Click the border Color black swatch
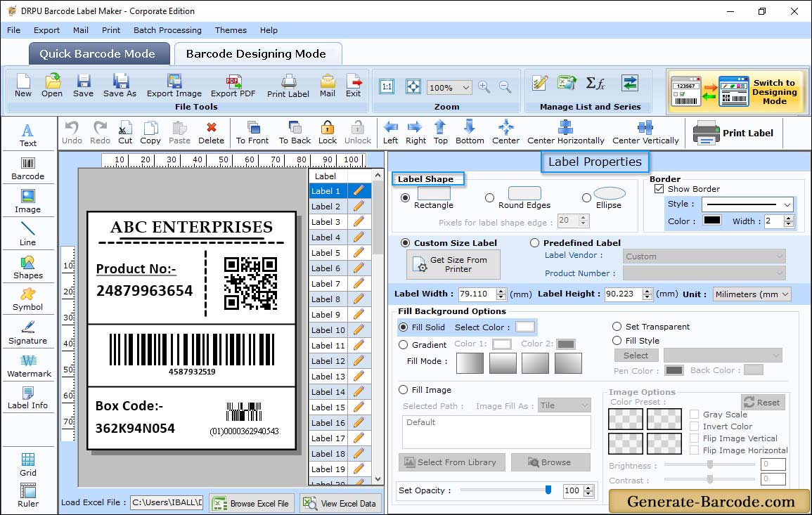The width and height of the screenshot is (812, 515). (712, 220)
